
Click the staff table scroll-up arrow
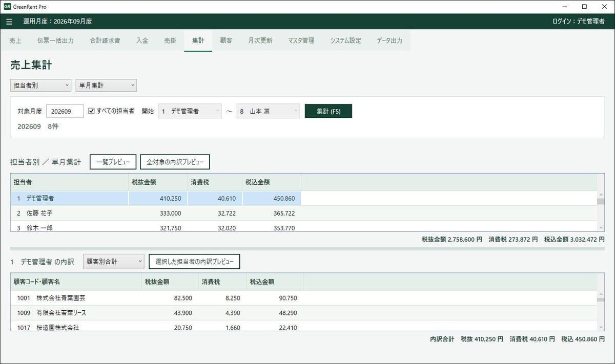(x=601, y=195)
